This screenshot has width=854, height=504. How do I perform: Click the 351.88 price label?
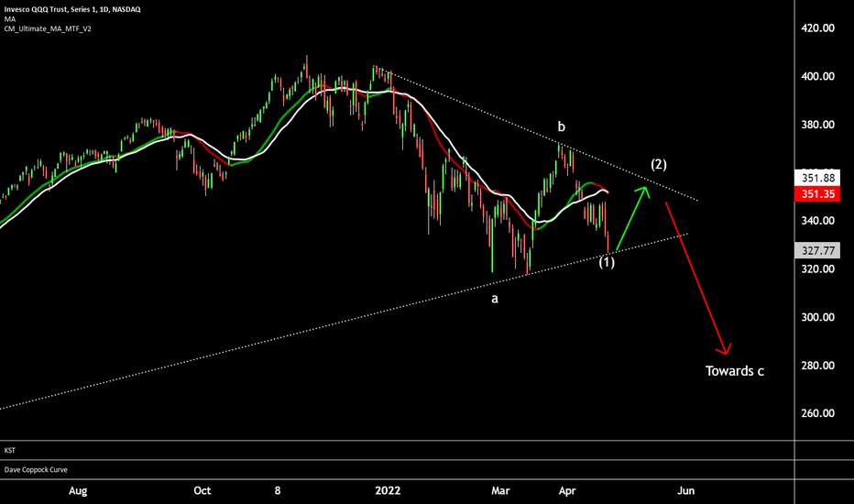[x=817, y=178]
